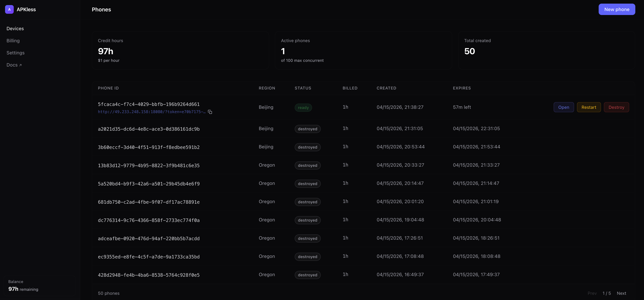Open Settings in sidebar
The height and width of the screenshot is (300, 644).
click(x=16, y=53)
